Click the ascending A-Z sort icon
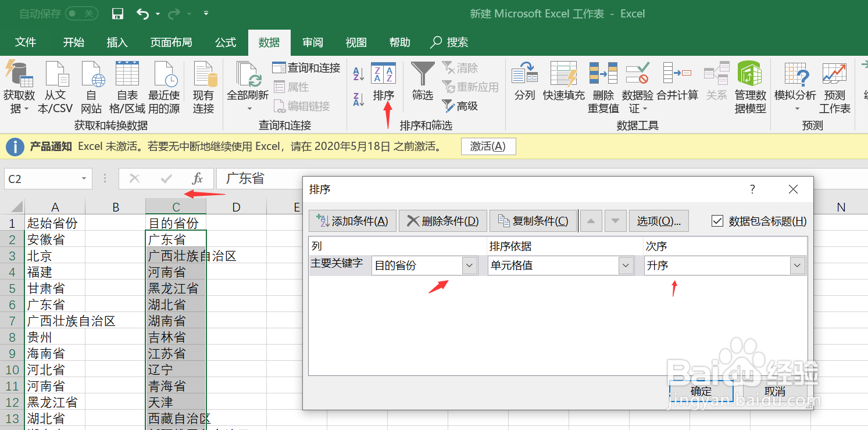The width and height of the screenshot is (868, 430). [x=359, y=74]
